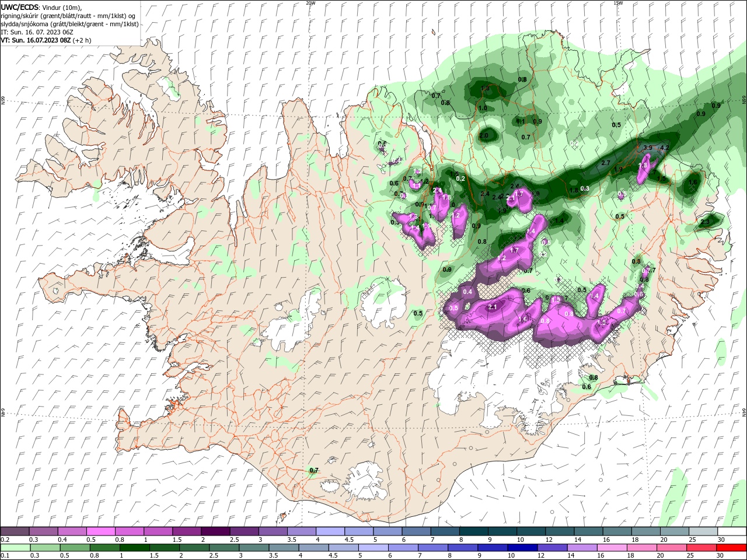Viewport: 747px width, 560px height.
Task: Click the 'VT: Sun. 16.07.2023 08Z (+2 h)' line
Action: (46, 40)
